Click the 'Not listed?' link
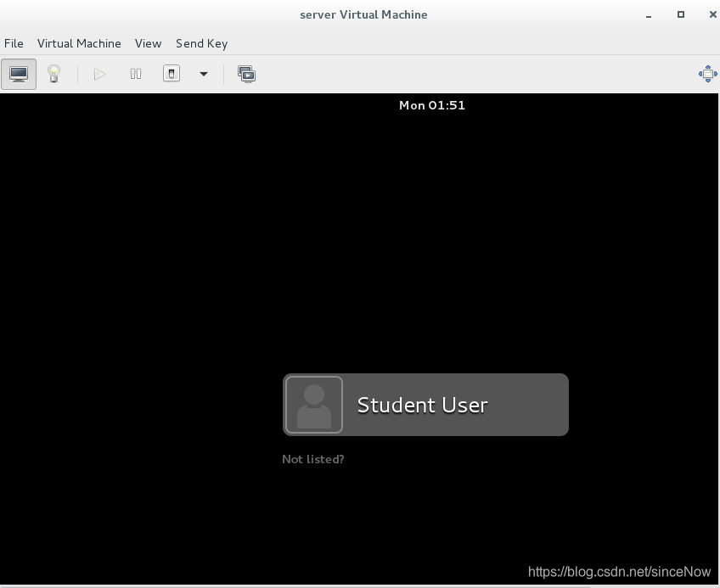This screenshot has width=720, height=588. coord(313,460)
